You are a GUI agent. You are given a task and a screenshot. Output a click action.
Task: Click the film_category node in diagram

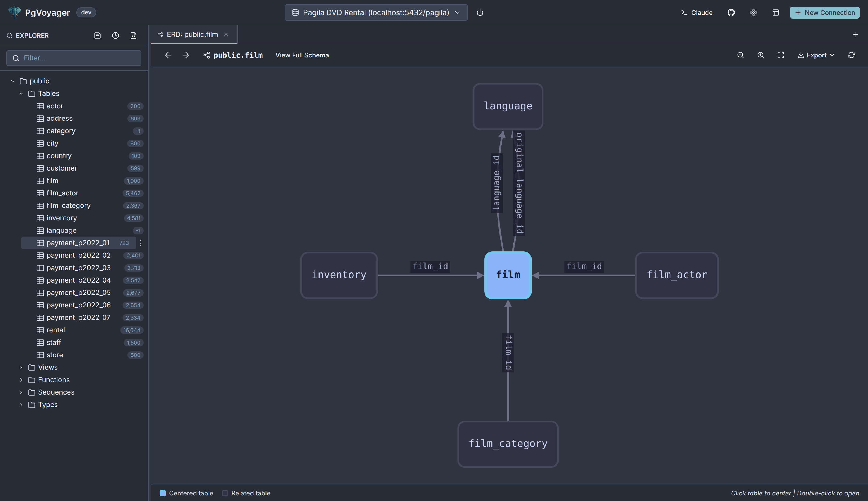[x=507, y=444]
